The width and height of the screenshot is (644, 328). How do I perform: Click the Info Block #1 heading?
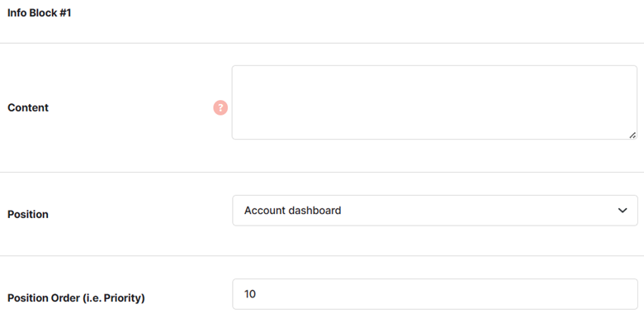[x=40, y=12]
